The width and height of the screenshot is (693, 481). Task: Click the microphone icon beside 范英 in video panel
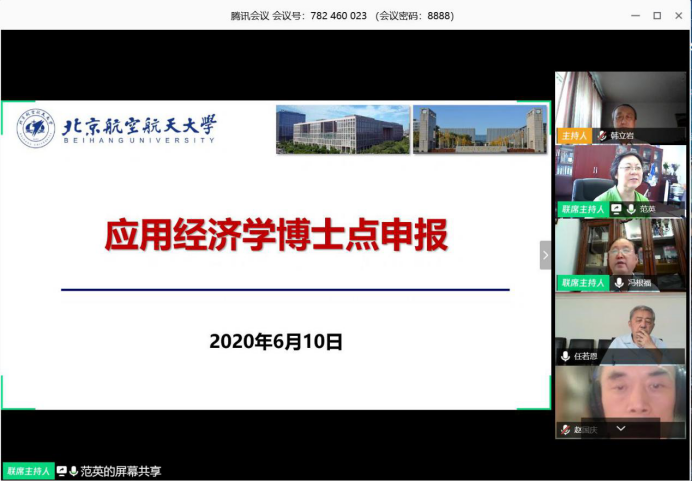(630, 209)
